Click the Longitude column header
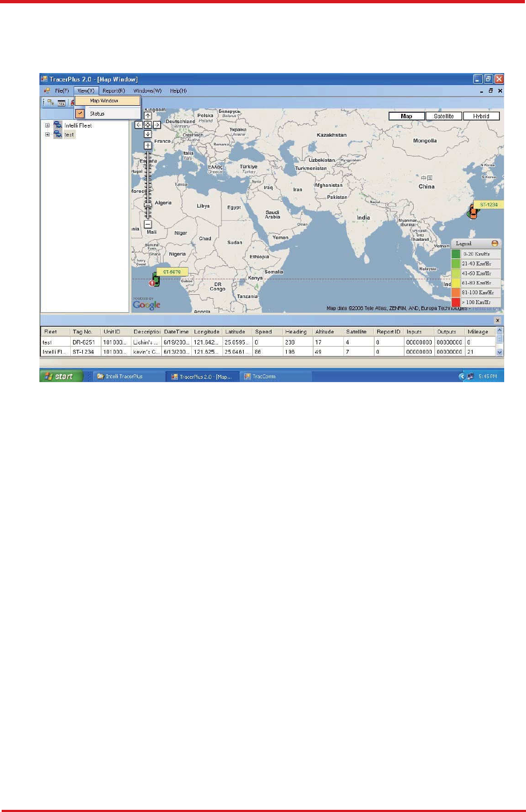This screenshot has width=526, height=812. point(207,331)
